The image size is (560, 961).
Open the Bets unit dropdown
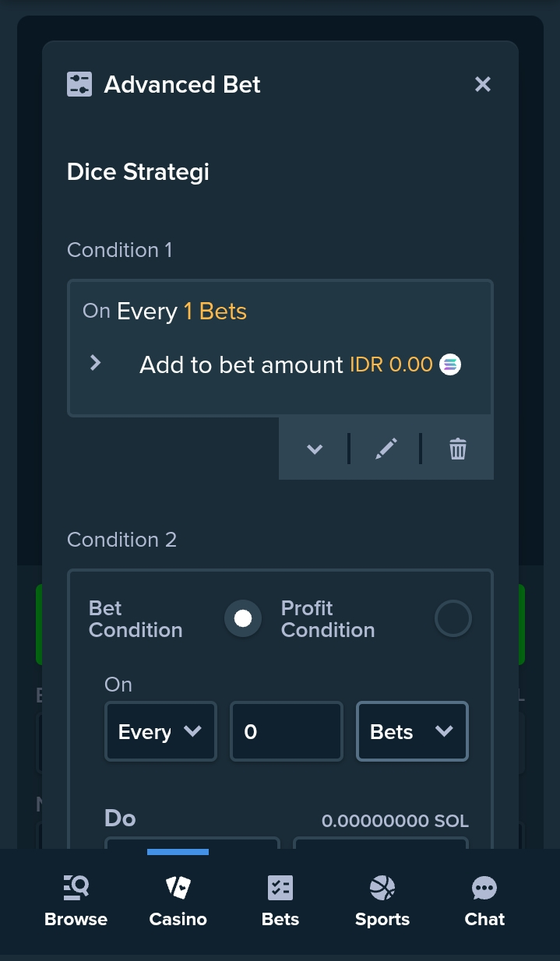coord(412,731)
